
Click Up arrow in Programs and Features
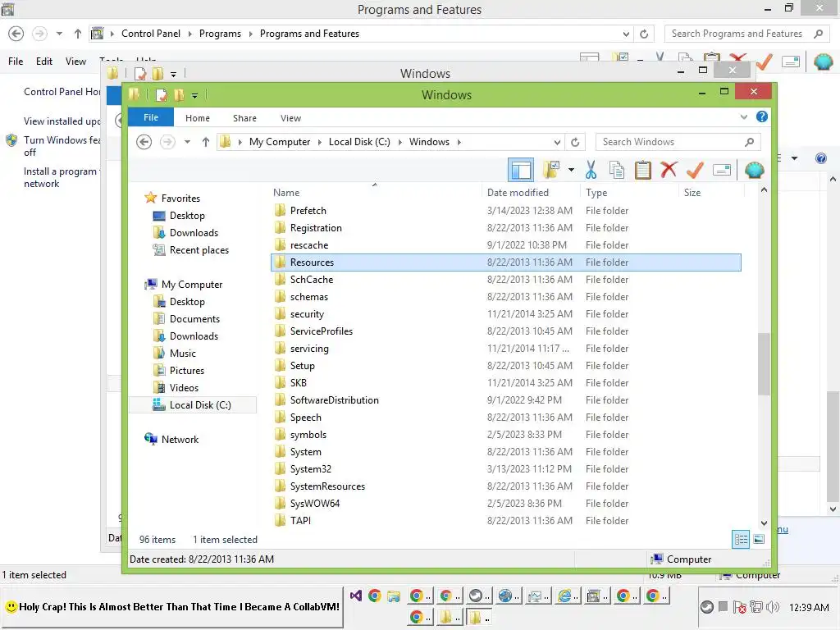78,34
